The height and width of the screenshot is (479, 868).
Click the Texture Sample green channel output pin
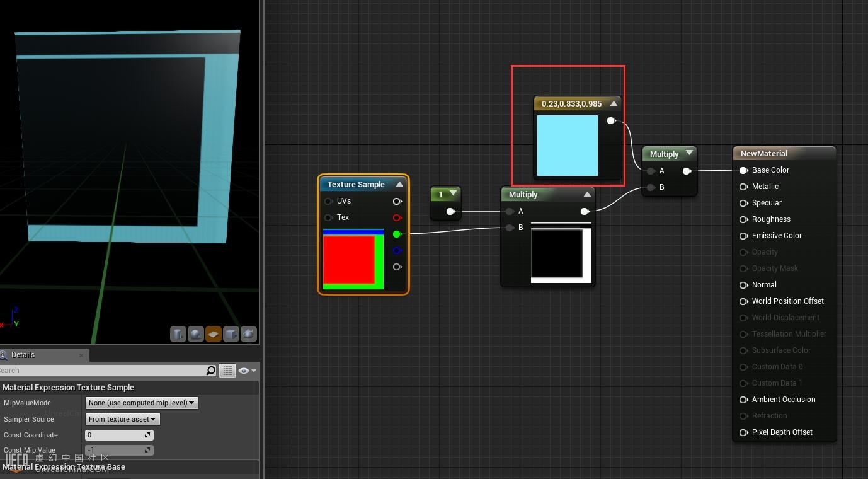click(x=397, y=234)
